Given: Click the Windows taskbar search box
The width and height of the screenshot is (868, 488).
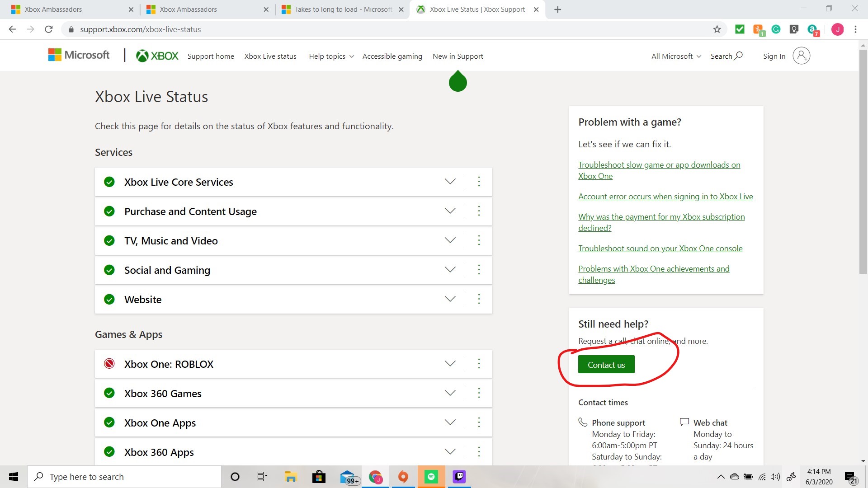Looking at the screenshot, I should click(x=124, y=477).
